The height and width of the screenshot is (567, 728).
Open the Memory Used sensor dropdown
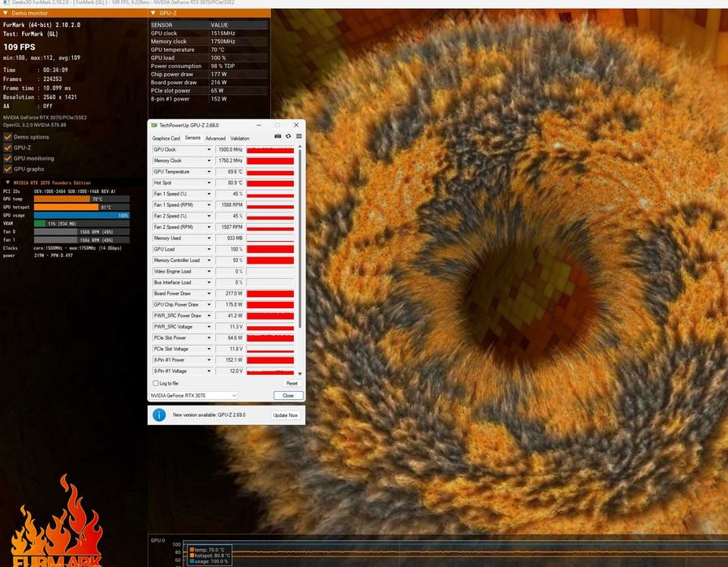[x=209, y=238]
